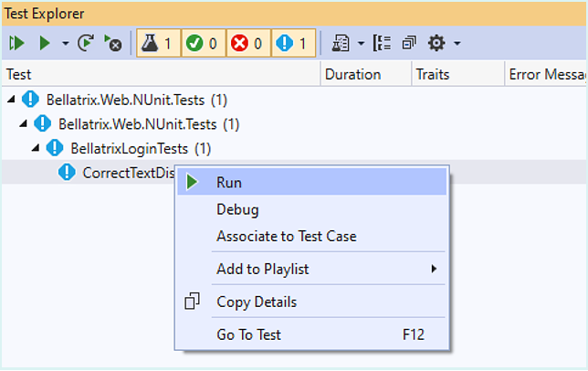588x371 pixels.
Task: Open the settings gear dropdown arrow
Action: point(457,44)
